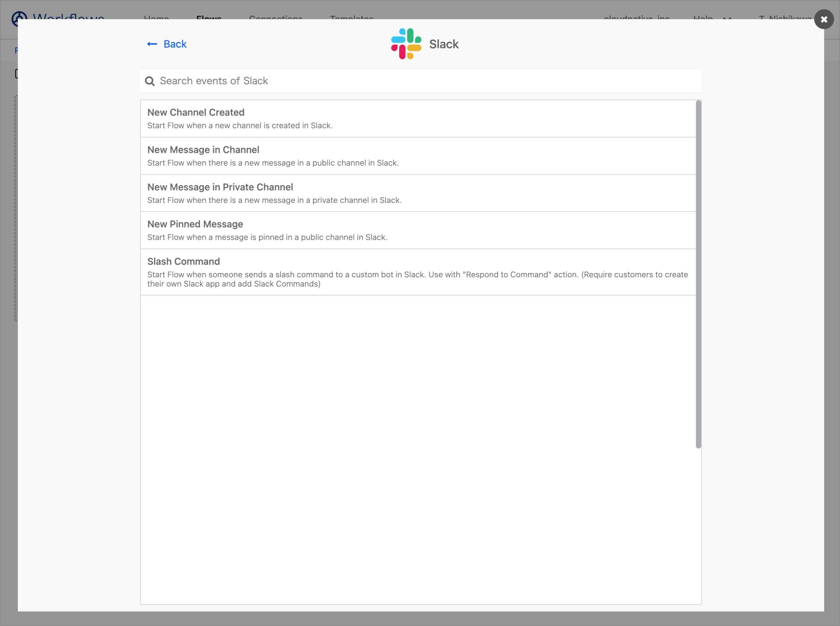Click the back arrow icon beside Back
This screenshot has width=840, height=626.
click(x=152, y=44)
